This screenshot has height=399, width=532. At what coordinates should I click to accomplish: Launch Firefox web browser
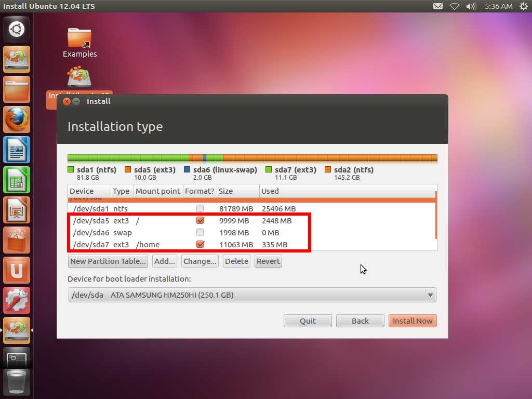click(17, 119)
